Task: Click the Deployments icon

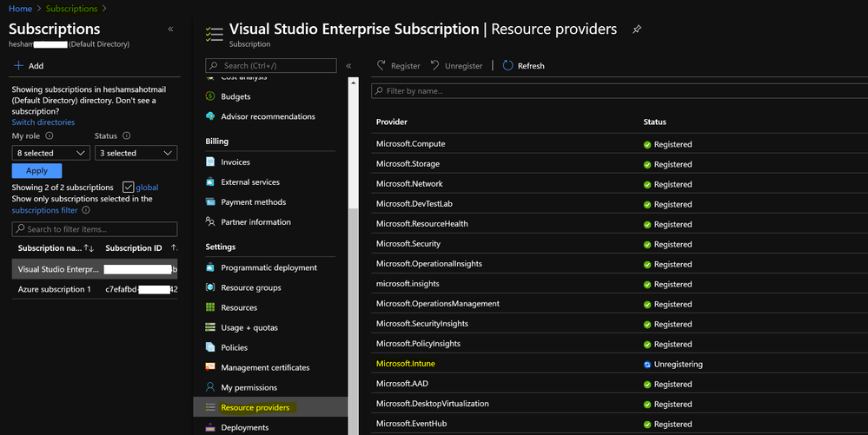Action: click(210, 427)
